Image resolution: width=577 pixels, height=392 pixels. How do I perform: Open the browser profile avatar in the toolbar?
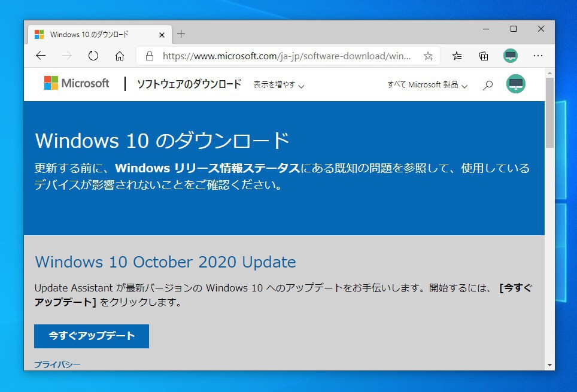[x=511, y=56]
